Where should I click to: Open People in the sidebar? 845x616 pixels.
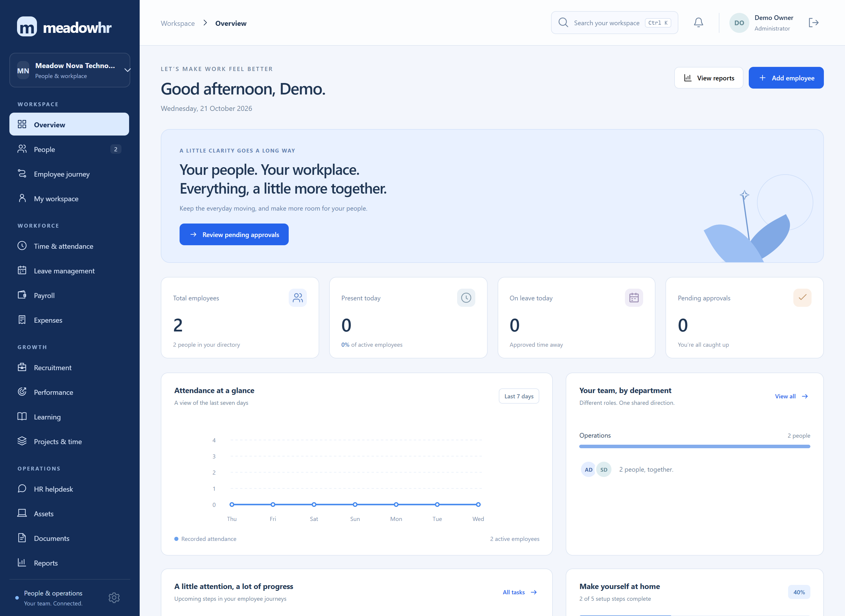69,149
